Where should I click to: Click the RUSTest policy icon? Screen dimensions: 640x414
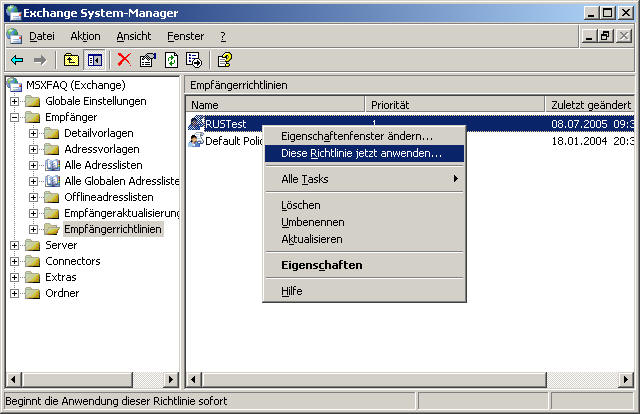196,123
